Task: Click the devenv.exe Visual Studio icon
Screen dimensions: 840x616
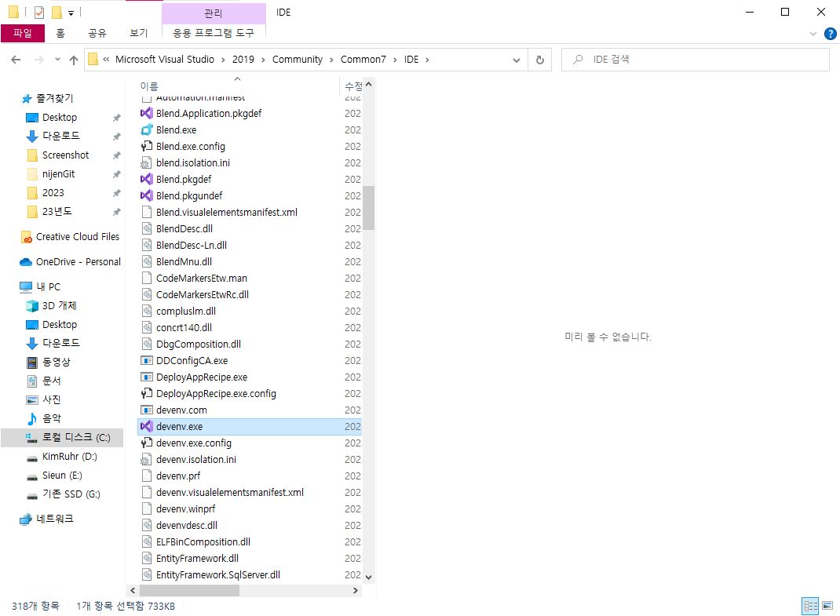Action: point(146,426)
